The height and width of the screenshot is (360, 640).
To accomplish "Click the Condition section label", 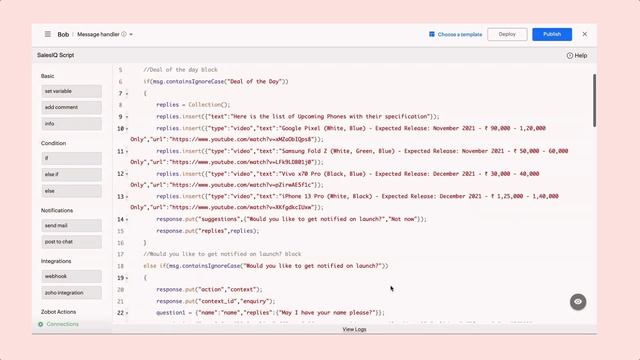I will coord(53,143).
